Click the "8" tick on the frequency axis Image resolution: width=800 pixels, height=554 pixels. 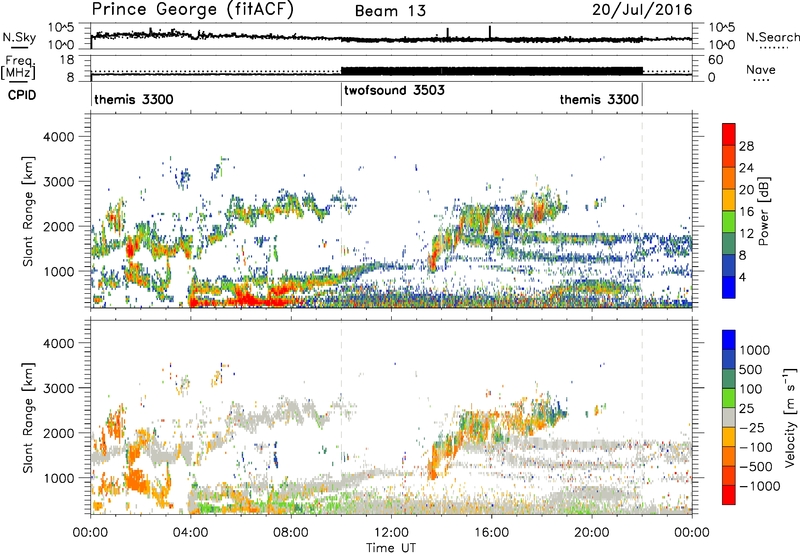point(71,78)
